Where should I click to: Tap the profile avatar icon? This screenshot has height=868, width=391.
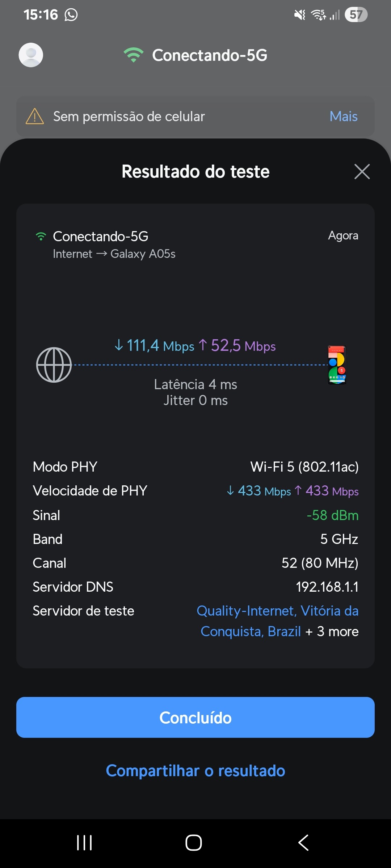(x=31, y=55)
